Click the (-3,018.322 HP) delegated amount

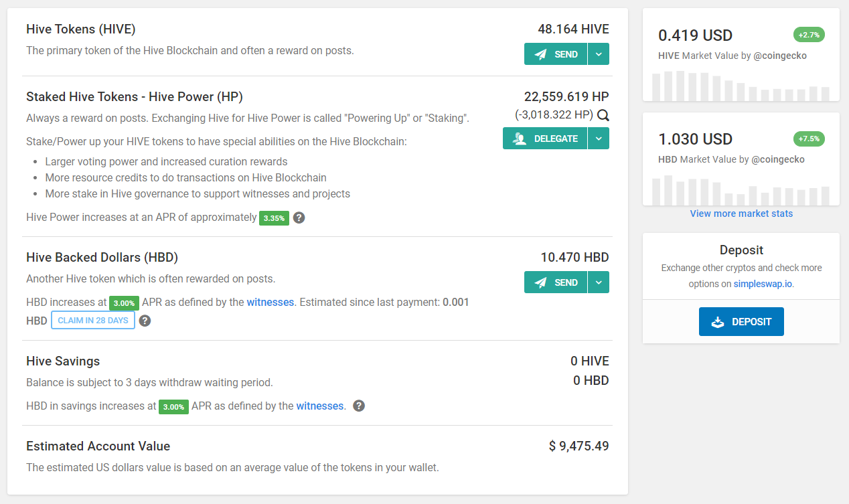pos(554,115)
